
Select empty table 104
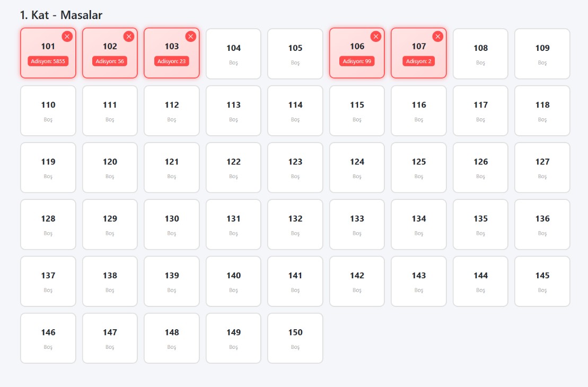point(233,54)
